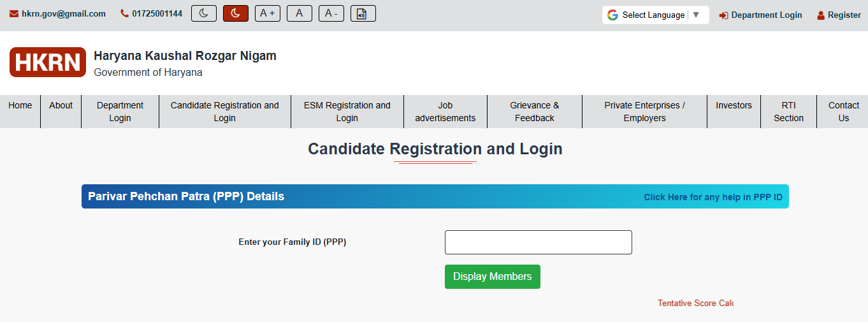Open Job advertisements menu
The width and height of the screenshot is (868, 322).
(x=445, y=112)
